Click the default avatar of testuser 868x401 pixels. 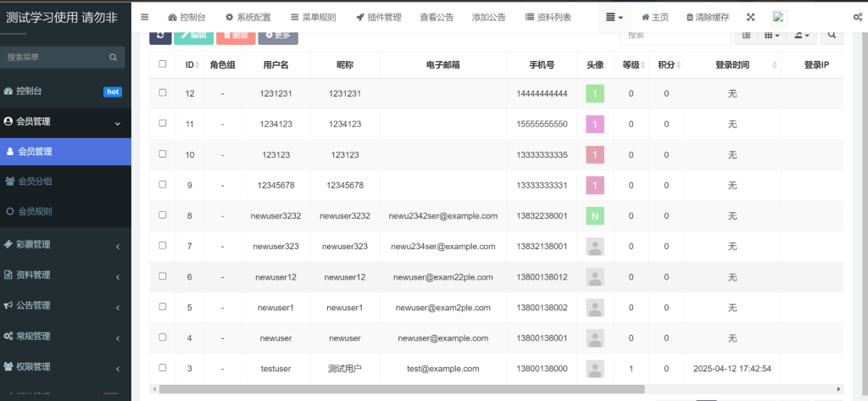coord(595,368)
